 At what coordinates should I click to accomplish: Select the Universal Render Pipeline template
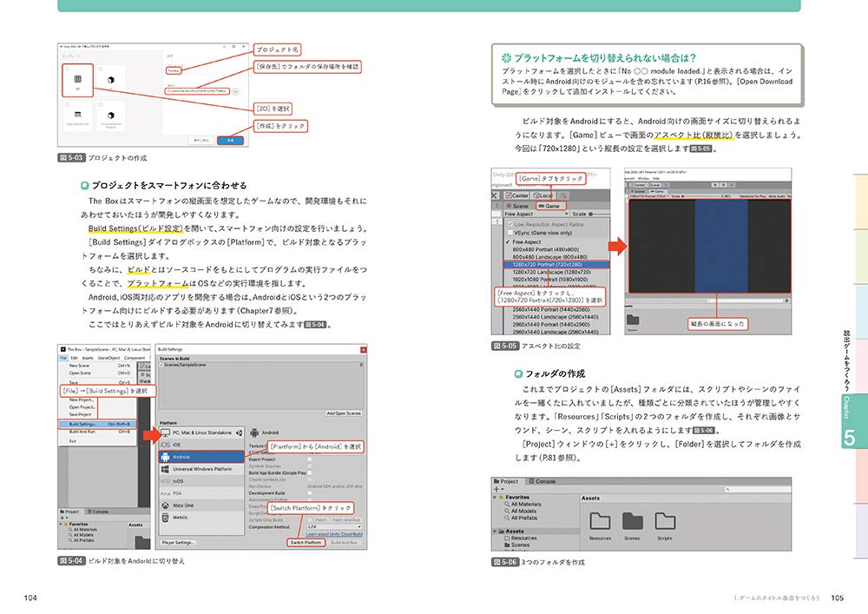coord(111,116)
